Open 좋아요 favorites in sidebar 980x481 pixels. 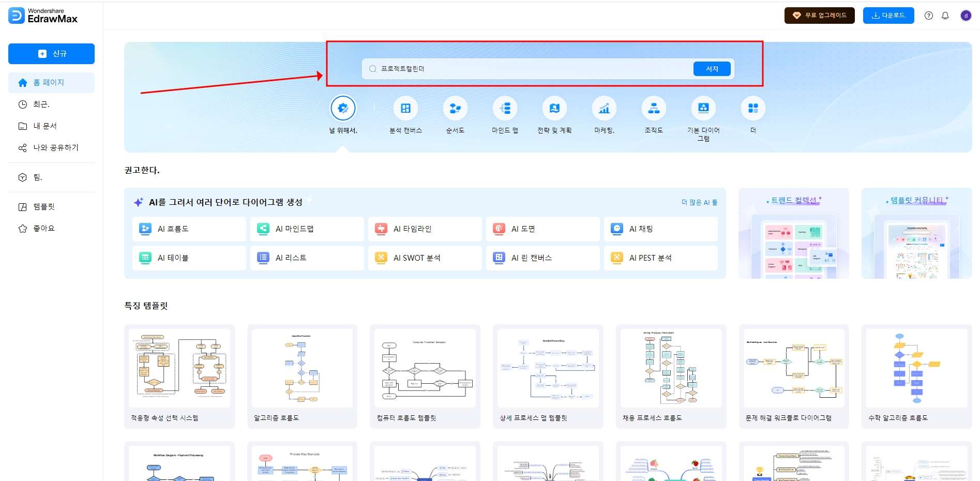(51, 229)
